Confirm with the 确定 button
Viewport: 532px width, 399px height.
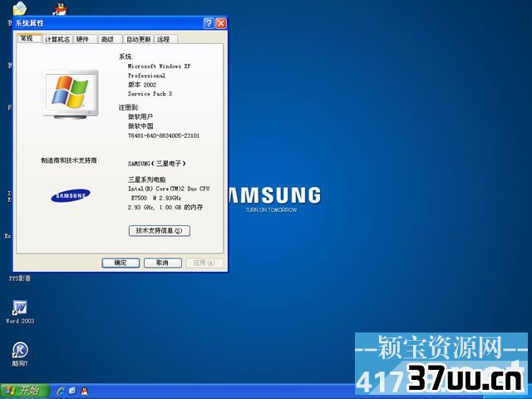click(121, 263)
